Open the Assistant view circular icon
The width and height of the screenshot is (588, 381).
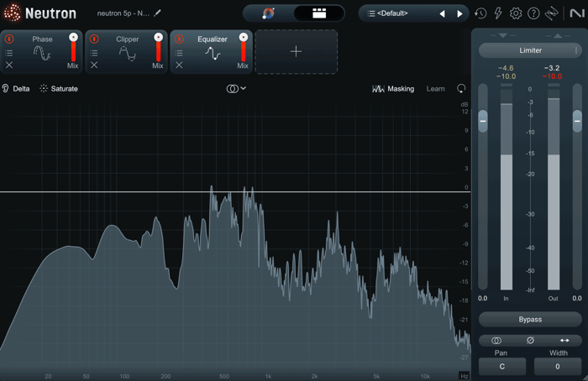[x=269, y=13]
